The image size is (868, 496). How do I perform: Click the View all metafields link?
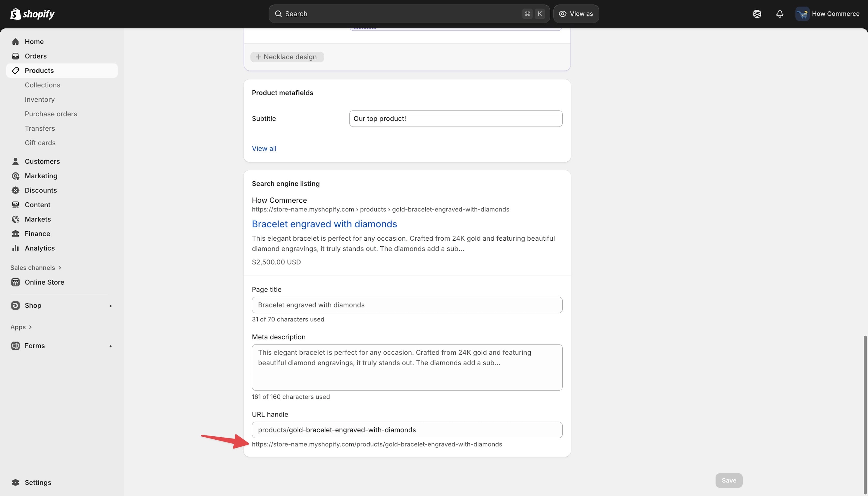point(264,148)
